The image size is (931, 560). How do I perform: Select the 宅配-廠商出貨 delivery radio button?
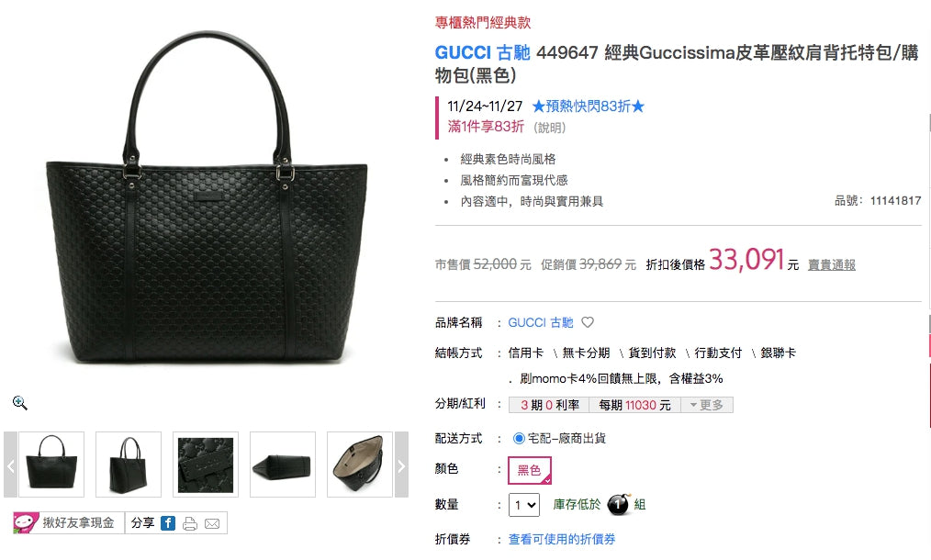pos(519,438)
